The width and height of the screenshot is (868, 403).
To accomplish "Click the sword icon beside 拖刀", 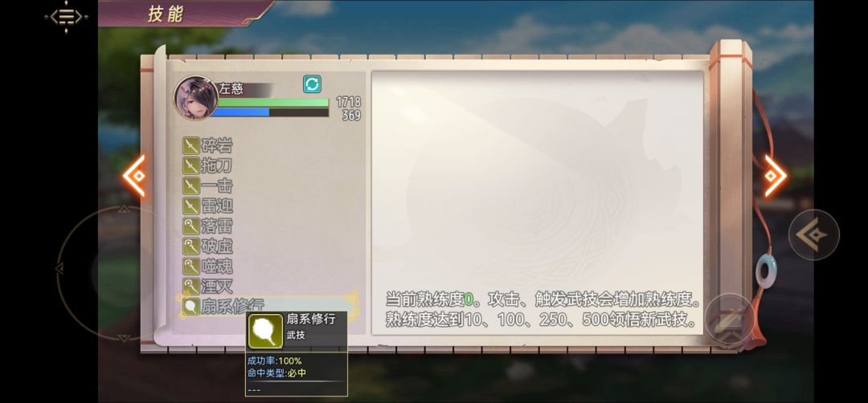I will 191,166.
